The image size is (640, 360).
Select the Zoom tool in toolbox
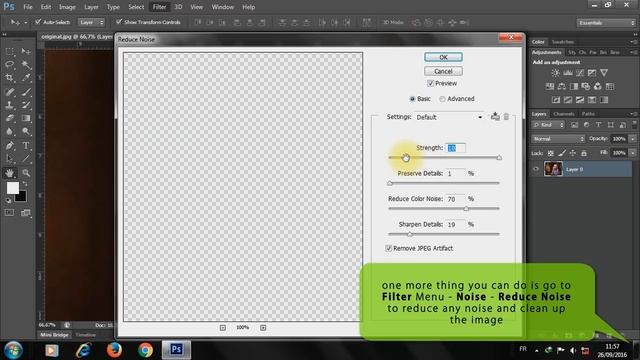tap(26, 173)
